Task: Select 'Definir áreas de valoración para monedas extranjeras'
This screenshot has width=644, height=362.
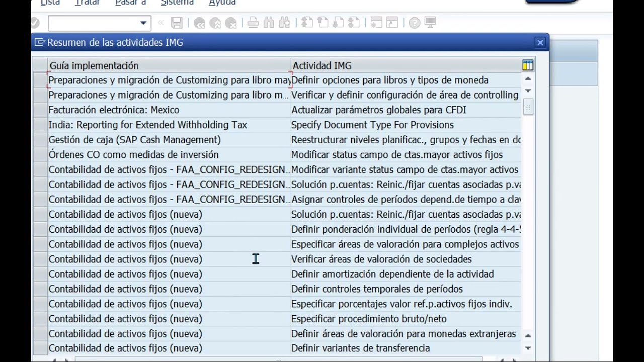Action: pos(406,333)
